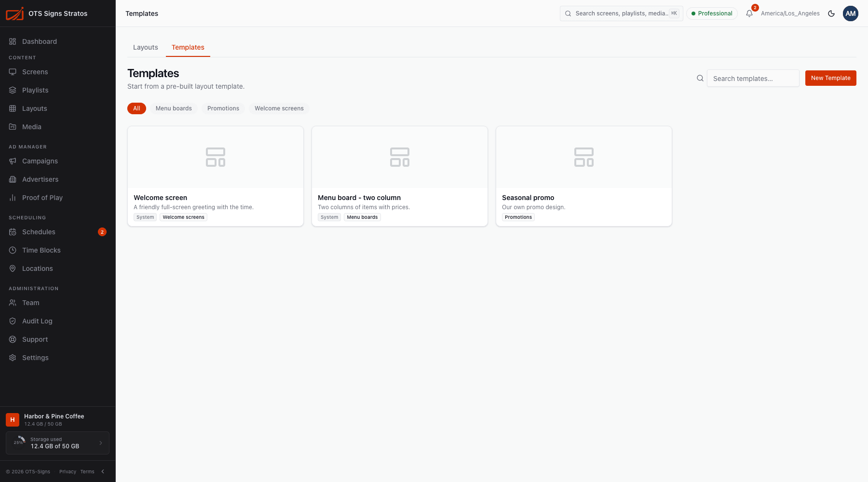The image size is (868, 482).
Task: Expand the Storage used panel
Action: pos(57,443)
